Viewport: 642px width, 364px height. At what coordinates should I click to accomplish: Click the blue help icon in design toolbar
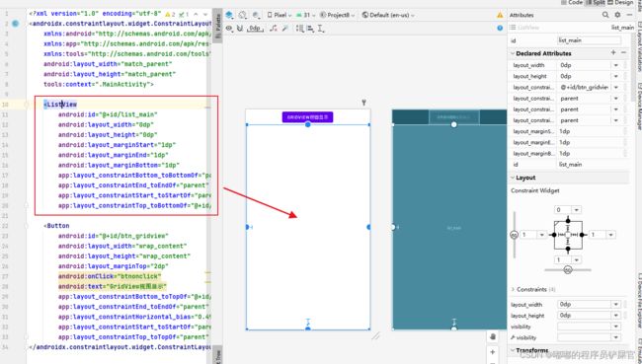(x=500, y=28)
